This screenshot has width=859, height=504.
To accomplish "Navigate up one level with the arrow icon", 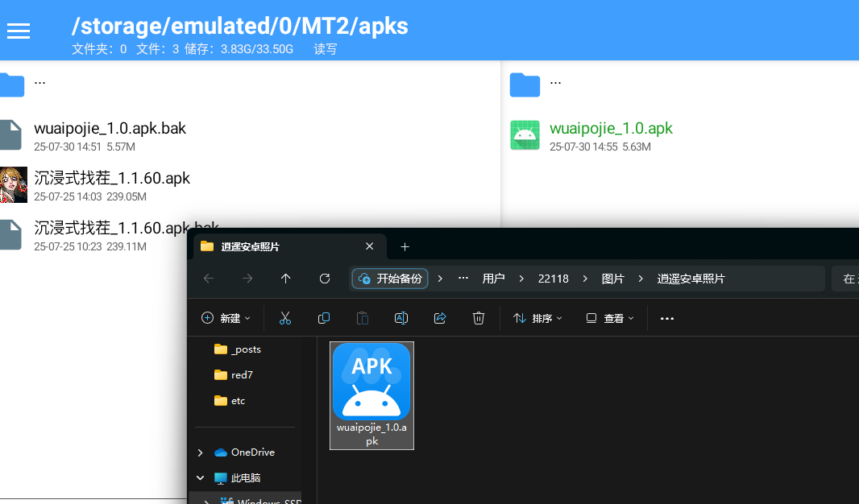I will (x=286, y=279).
